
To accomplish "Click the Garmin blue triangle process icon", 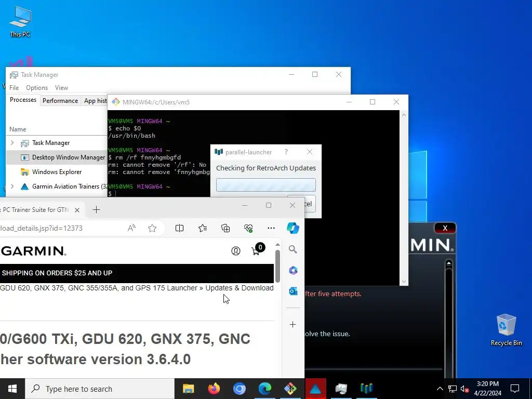I will point(25,187).
